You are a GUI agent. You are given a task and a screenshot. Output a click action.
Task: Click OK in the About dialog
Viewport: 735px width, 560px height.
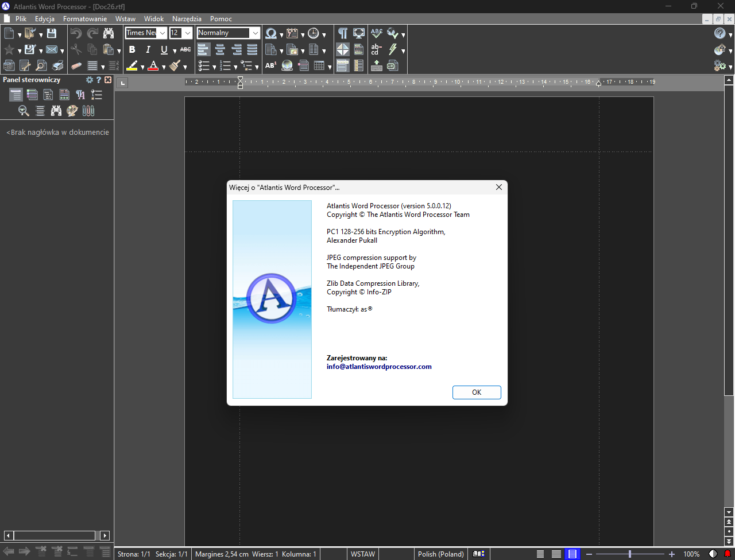477,392
